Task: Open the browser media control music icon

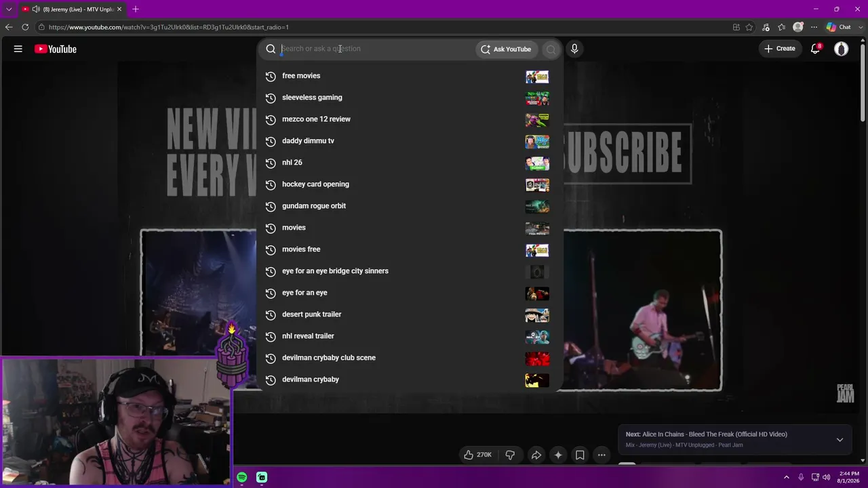Action: [766, 27]
